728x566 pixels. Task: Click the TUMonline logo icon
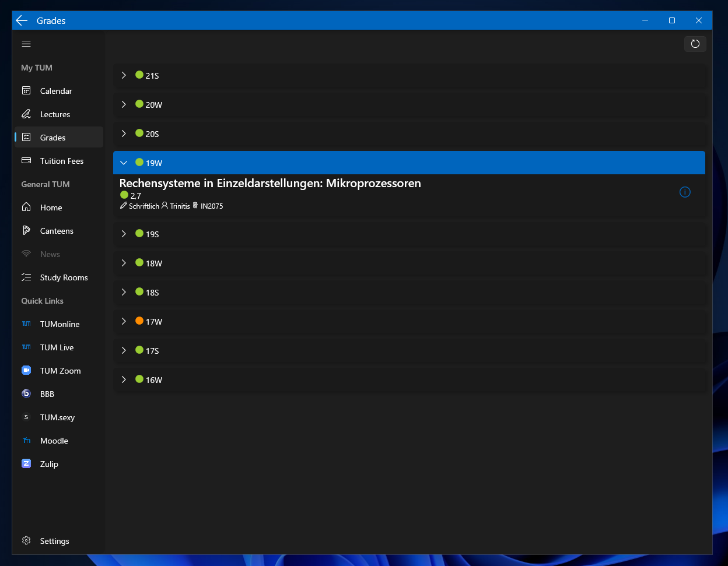point(26,324)
